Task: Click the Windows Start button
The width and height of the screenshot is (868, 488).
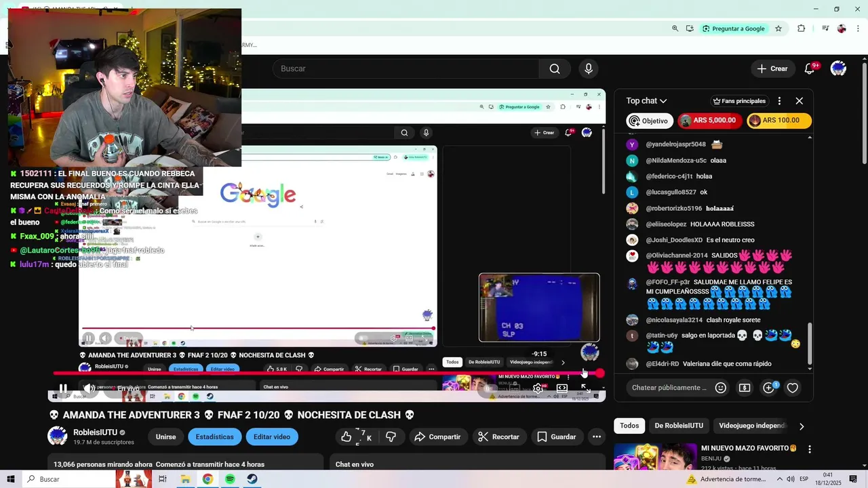Action: coord(11,479)
